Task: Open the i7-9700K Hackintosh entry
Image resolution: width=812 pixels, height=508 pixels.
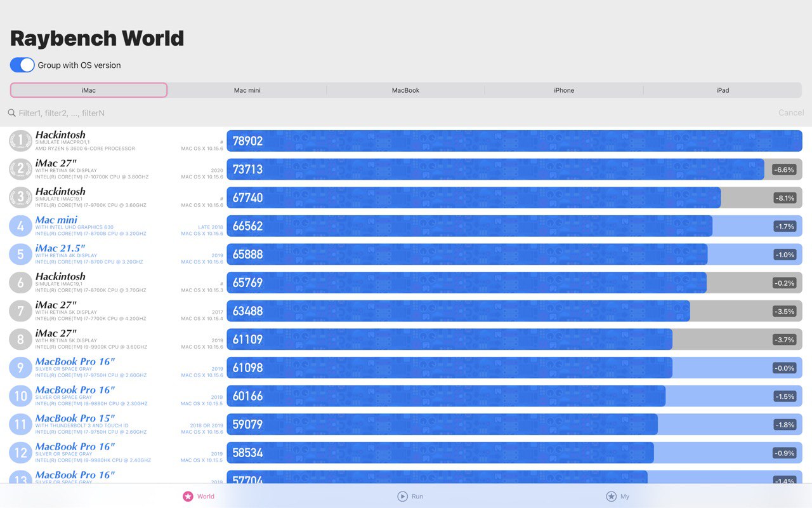Action: tap(60, 191)
